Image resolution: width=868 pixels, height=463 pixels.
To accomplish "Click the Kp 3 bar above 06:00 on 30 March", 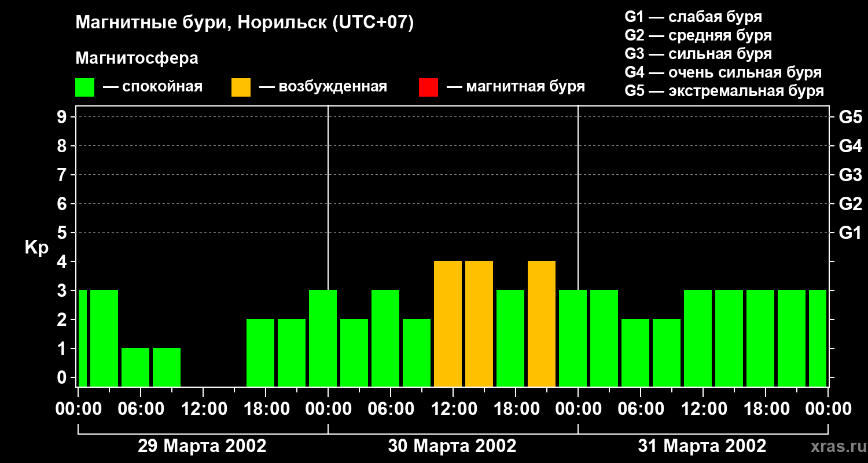I will point(385,339).
